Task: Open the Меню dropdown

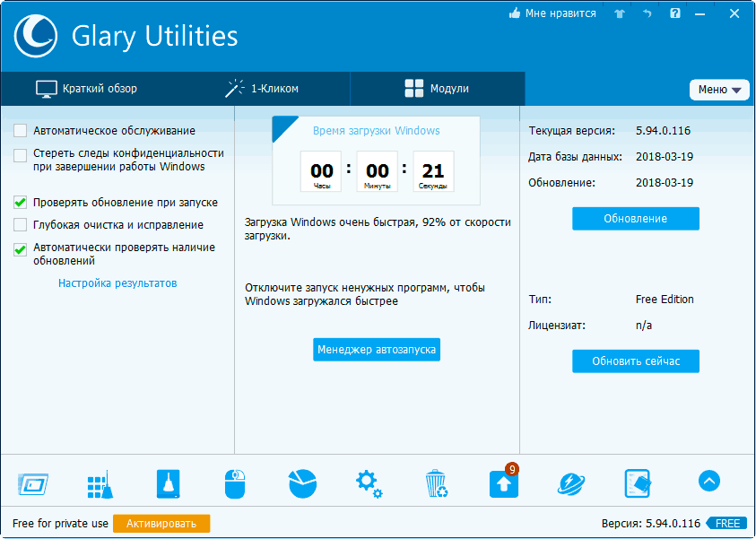Action: point(719,90)
